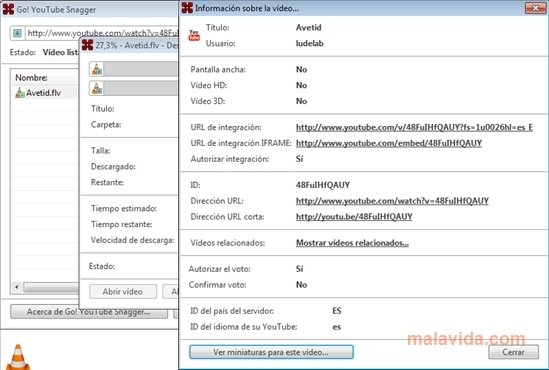The width and height of the screenshot is (549, 370).
Task: Click the Tiempo restante label
Action: [x=121, y=224]
